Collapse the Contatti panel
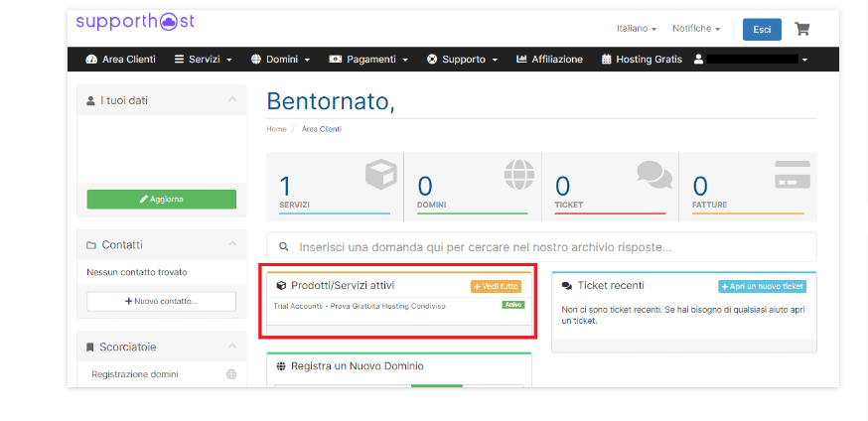The width and height of the screenshot is (868, 421). tap(231, 244)
